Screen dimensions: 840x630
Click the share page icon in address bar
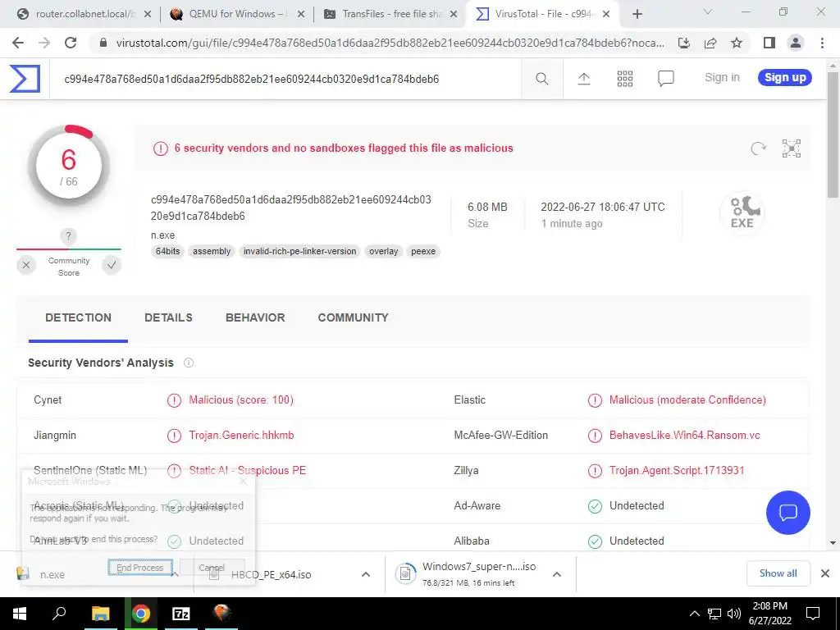(x=710, y=43)
